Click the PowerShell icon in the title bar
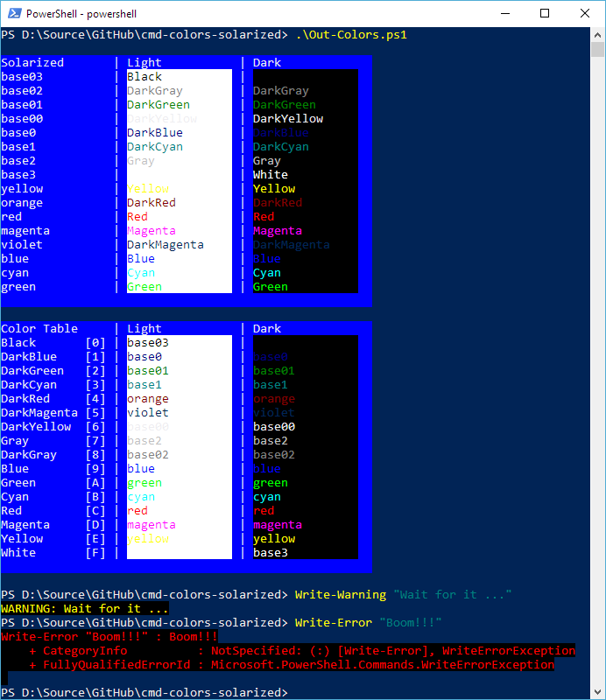Image resolution: width=606 pixels, height=700 pixels. (14, 13)
